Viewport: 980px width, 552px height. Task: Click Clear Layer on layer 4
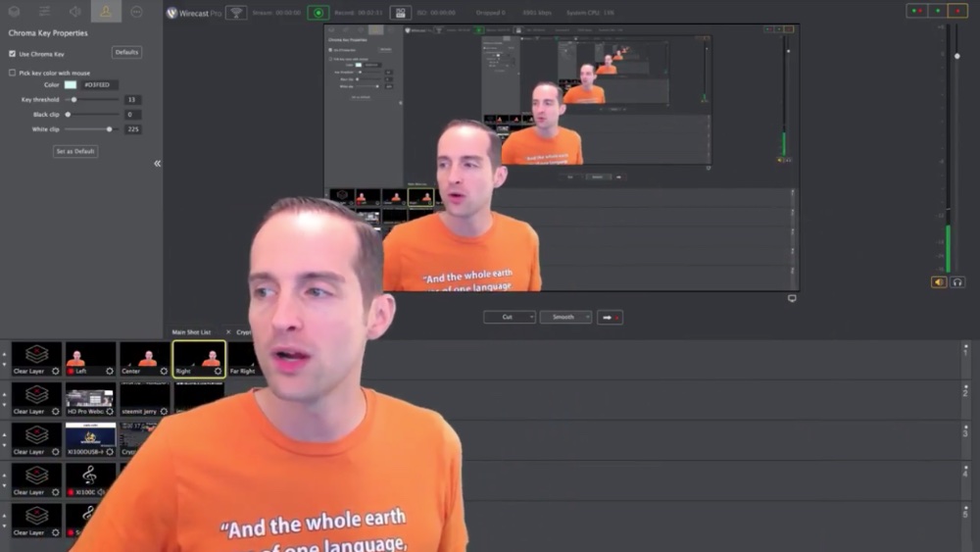point(36,480)
